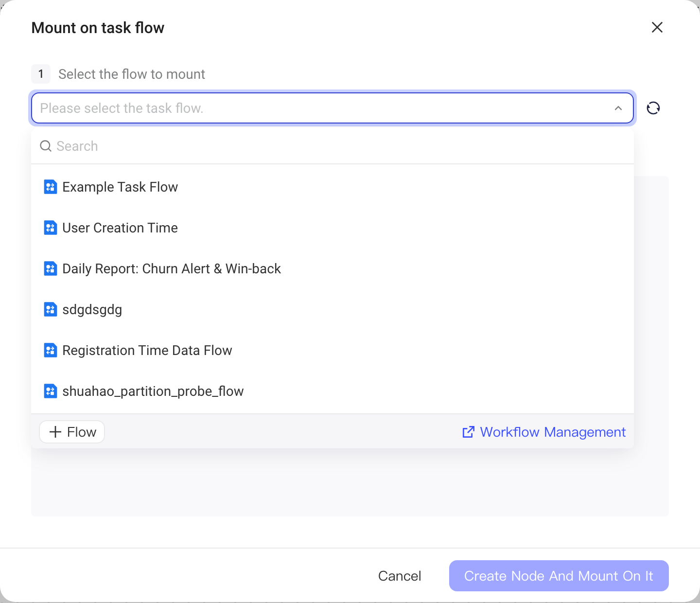Add a new Flow button
Viewport: 700px width, 603px height.
[x=72, y=432]
